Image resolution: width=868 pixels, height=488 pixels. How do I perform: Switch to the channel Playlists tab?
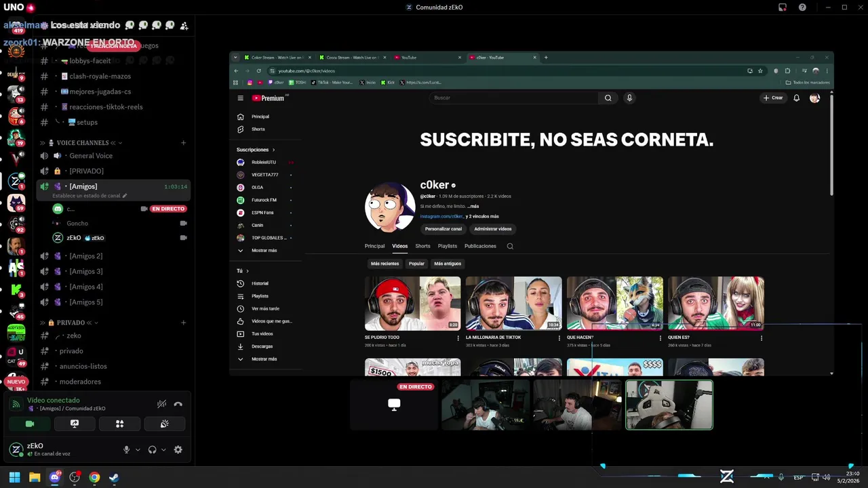pos(447,246)
